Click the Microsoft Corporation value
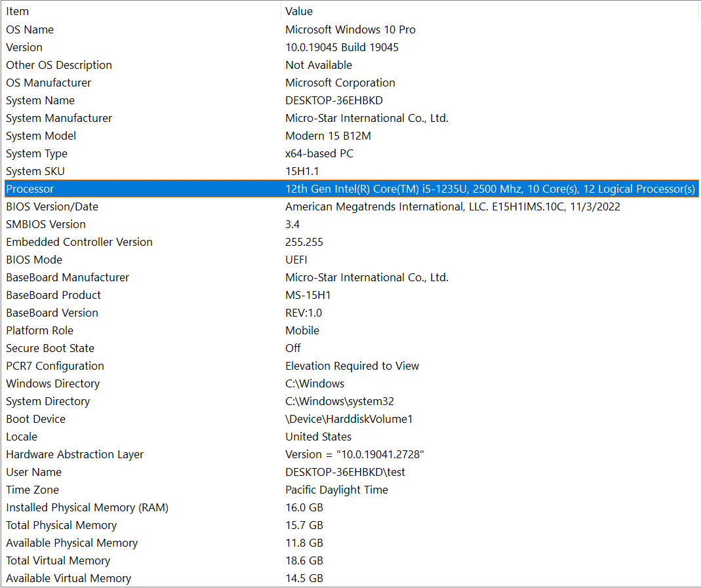The width and height of the screenshot is (701, 588). tap(340, 83)
